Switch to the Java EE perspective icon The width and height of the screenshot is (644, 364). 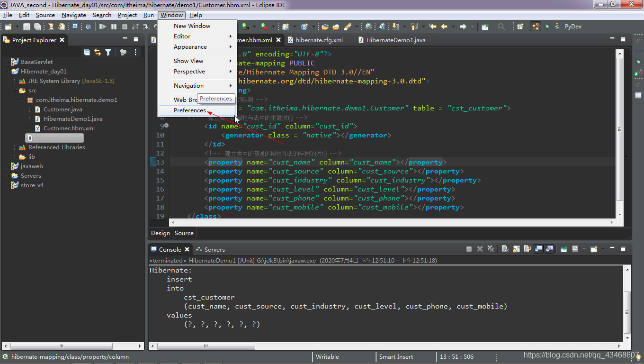point(536,27)
